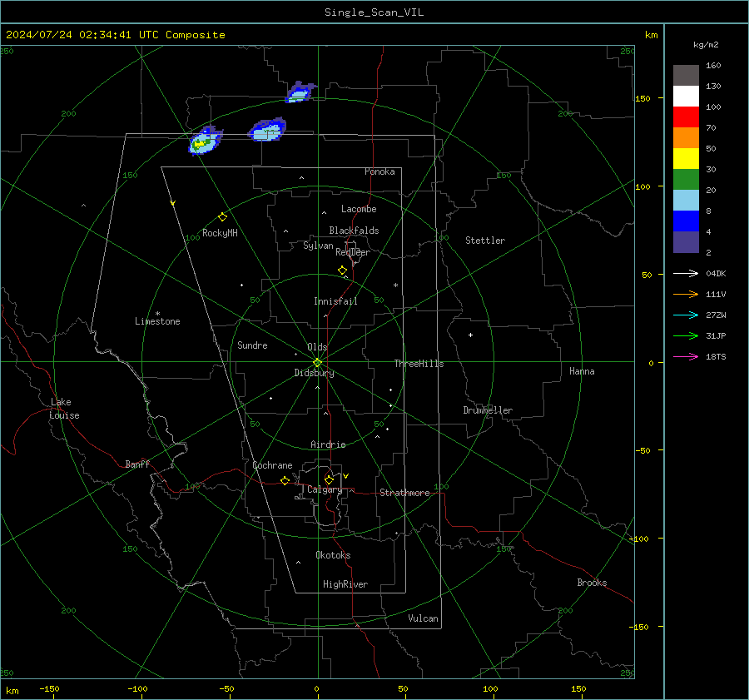Click the yellow 30-50 legend swatch

pos(686,159)
